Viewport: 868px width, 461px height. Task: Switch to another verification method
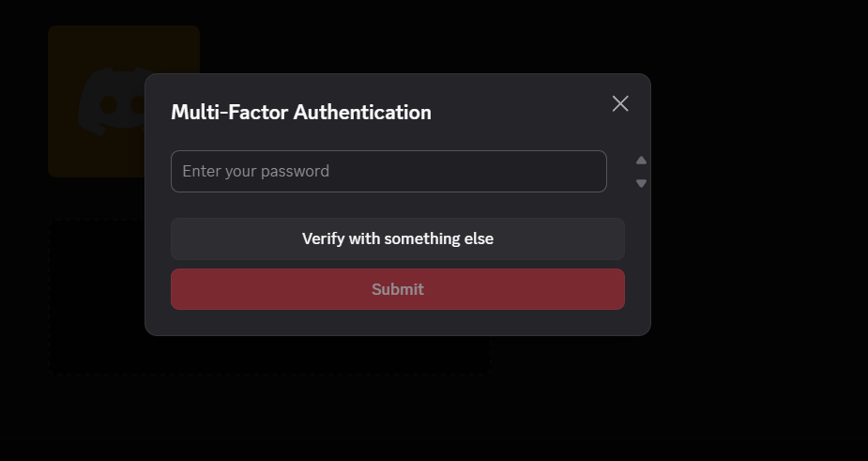point(397,238)
